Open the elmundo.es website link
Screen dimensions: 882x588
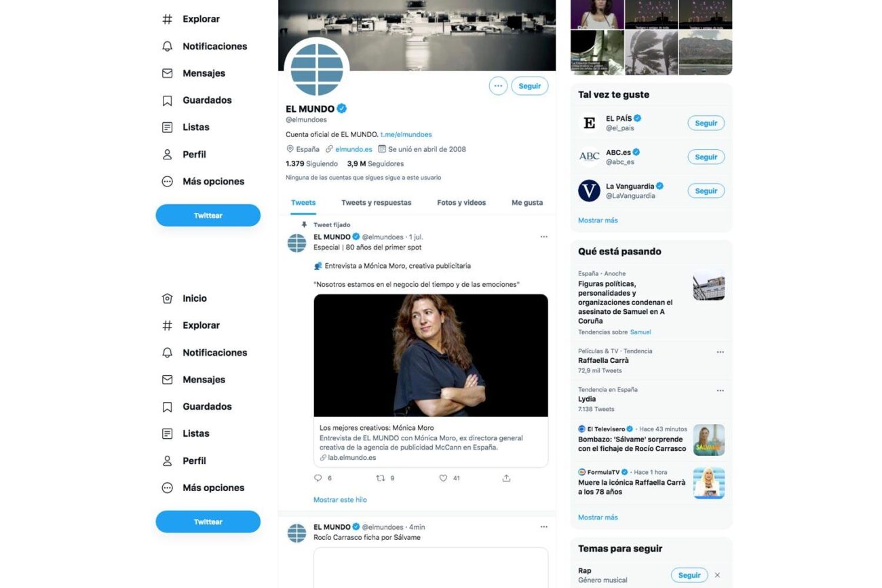pos(353,149)
